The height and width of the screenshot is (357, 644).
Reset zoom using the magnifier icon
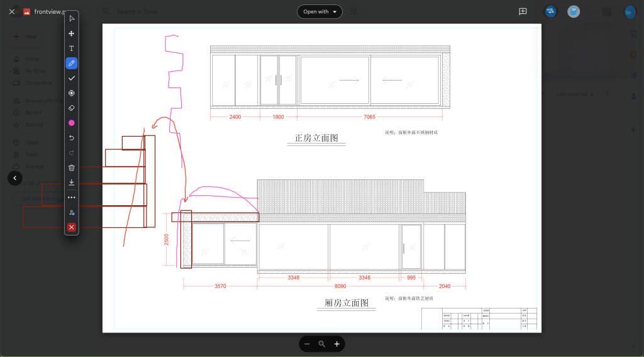point(322,344)
